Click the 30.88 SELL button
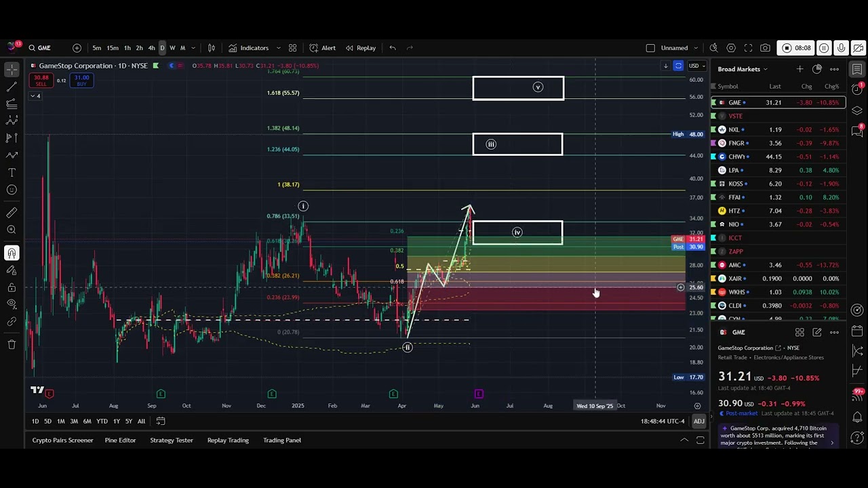 [41, 81]
